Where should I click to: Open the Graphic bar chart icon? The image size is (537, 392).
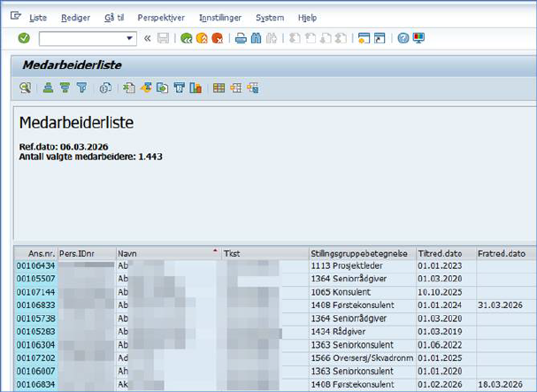(196, 88)
